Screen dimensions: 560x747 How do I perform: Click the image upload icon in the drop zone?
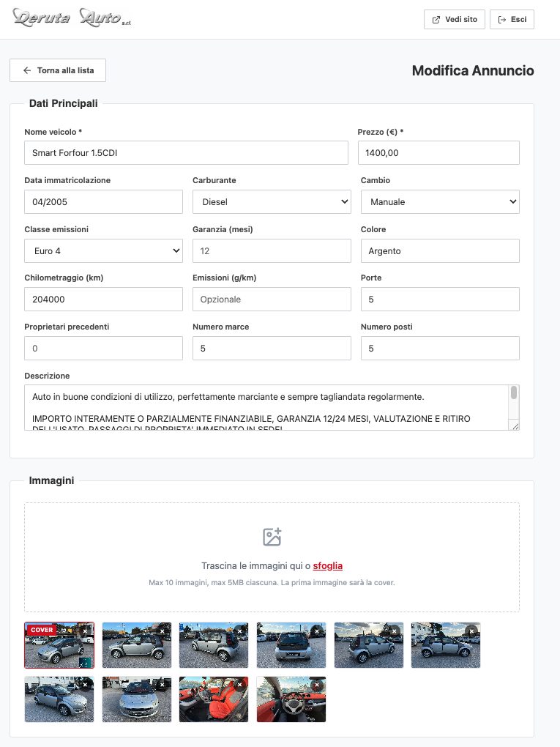pos(272,535)
